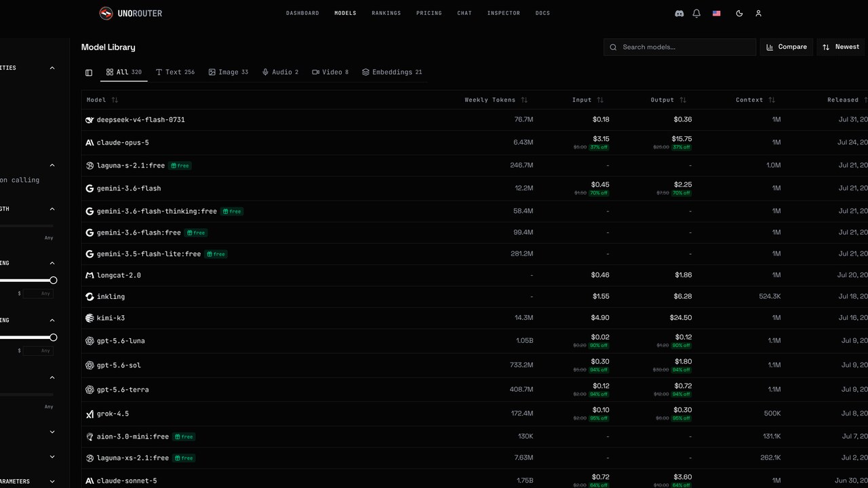
Task: Click the laguna-s-2.1:free provider icon
Action: coord(90,165)
